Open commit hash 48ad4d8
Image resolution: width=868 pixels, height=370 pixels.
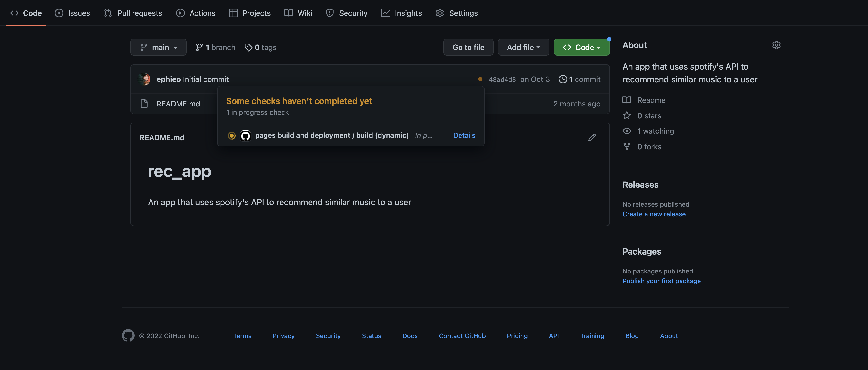[502, 79]
